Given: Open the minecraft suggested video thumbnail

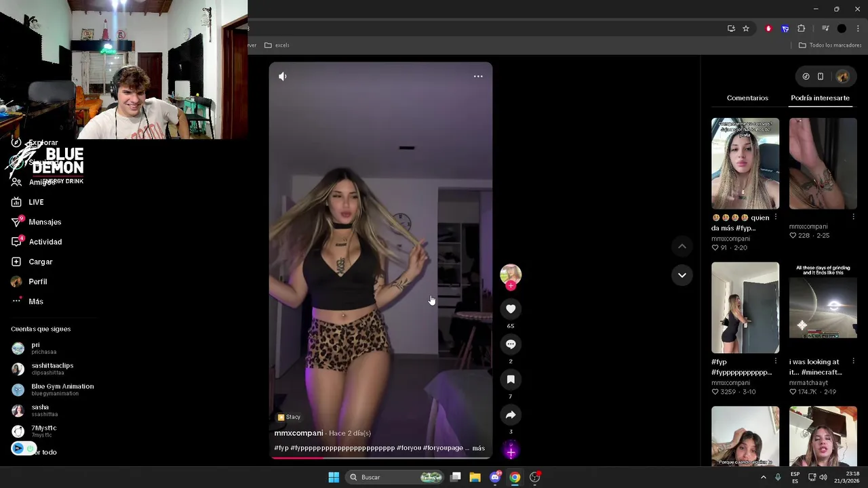Looking at the screenshot, I should (x=823, y=308).
